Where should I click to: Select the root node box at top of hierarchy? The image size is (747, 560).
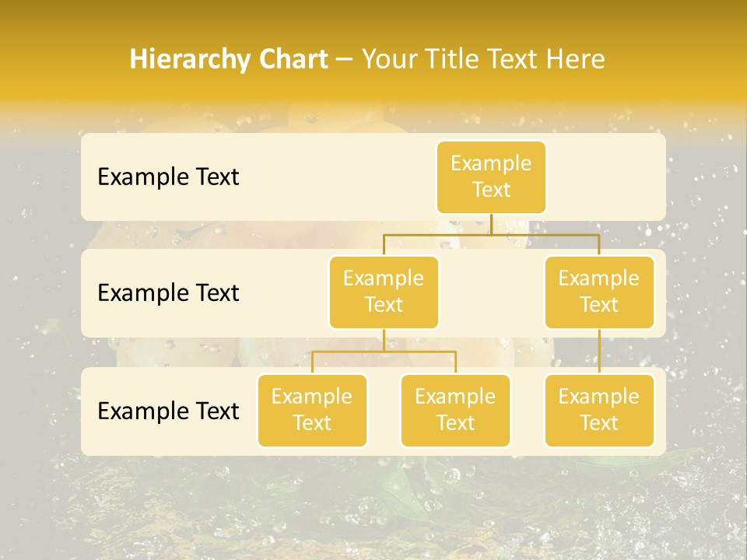click(491, 177)
